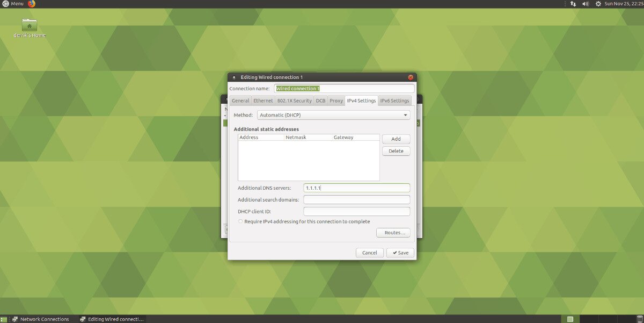Screen dimensions: 644x323
Task: Open the session gear indicator
Action: pyautogui.click(x=598, y=4)
